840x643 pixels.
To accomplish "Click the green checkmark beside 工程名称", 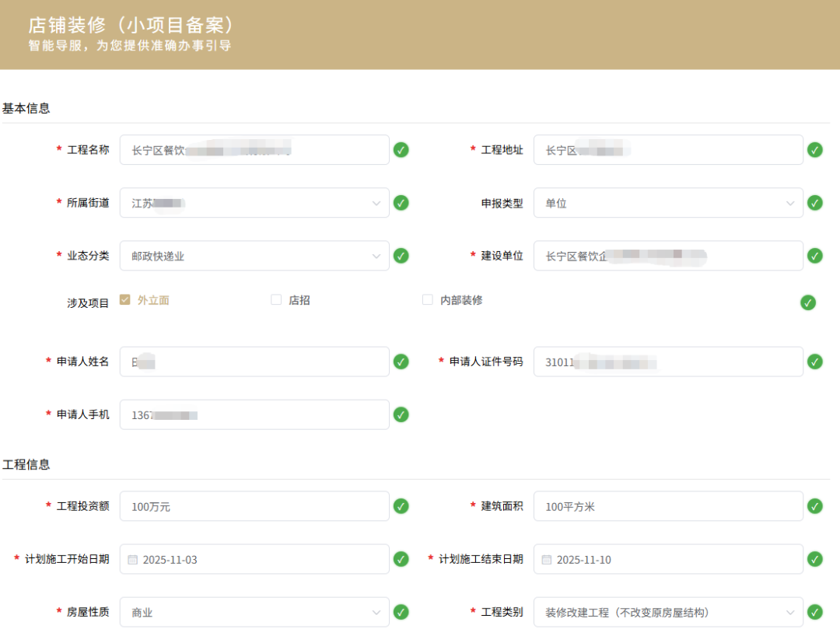I will 401,149.
